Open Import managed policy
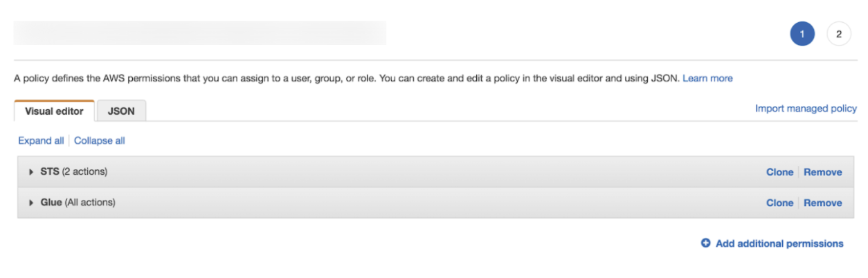Viewport: 868px width, 278px height. point(806,109)
